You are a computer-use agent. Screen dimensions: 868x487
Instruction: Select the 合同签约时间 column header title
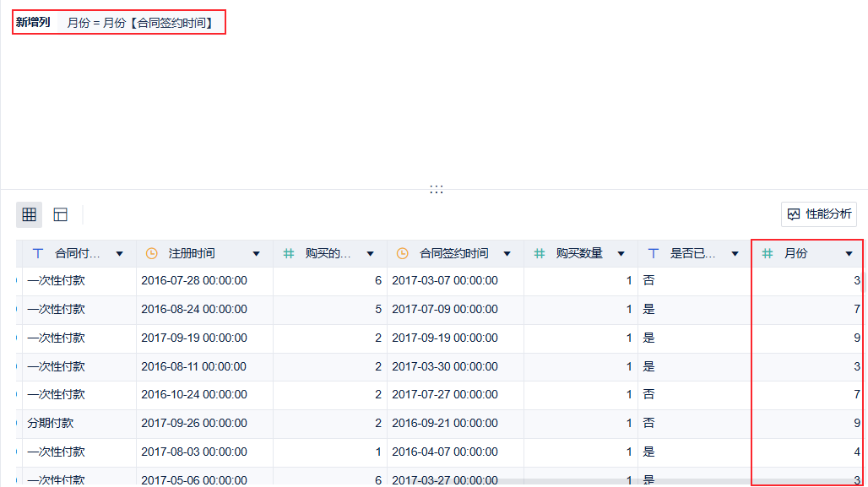(454, 253)
